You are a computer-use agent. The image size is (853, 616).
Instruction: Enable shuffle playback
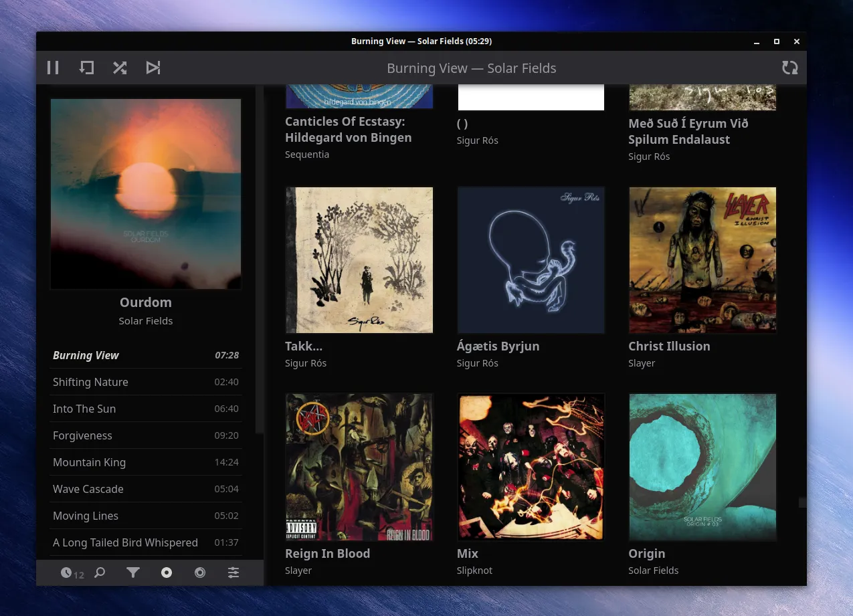pyautogui.click(x=120, y=68)
